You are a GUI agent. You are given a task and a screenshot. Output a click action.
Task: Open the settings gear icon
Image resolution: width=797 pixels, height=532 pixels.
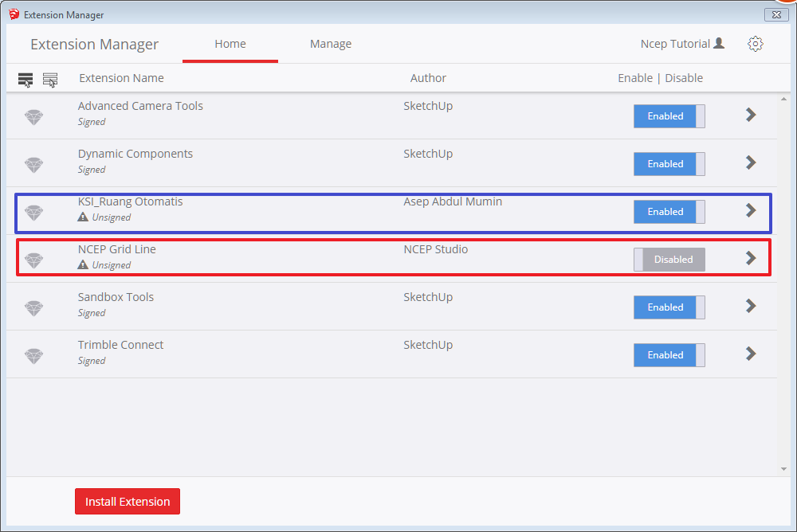point(756,44)
